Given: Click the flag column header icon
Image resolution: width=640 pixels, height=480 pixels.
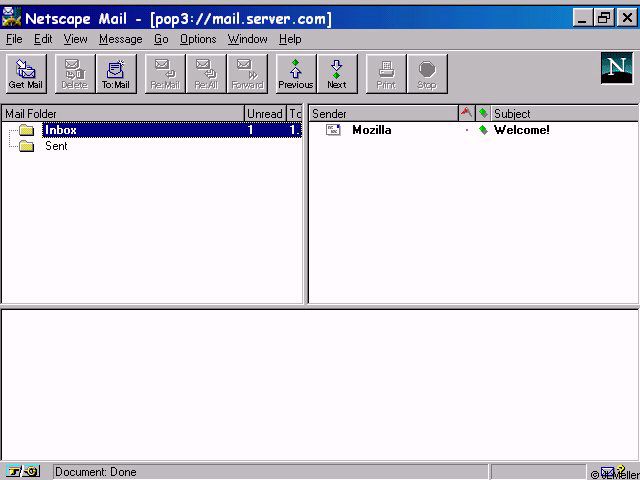Looking at the screenshot, I should [x=467, y=113].
